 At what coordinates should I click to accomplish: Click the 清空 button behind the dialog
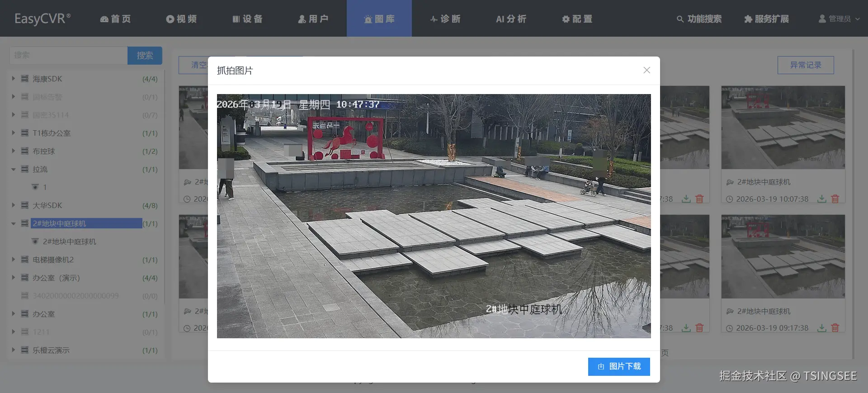(194, 65)
